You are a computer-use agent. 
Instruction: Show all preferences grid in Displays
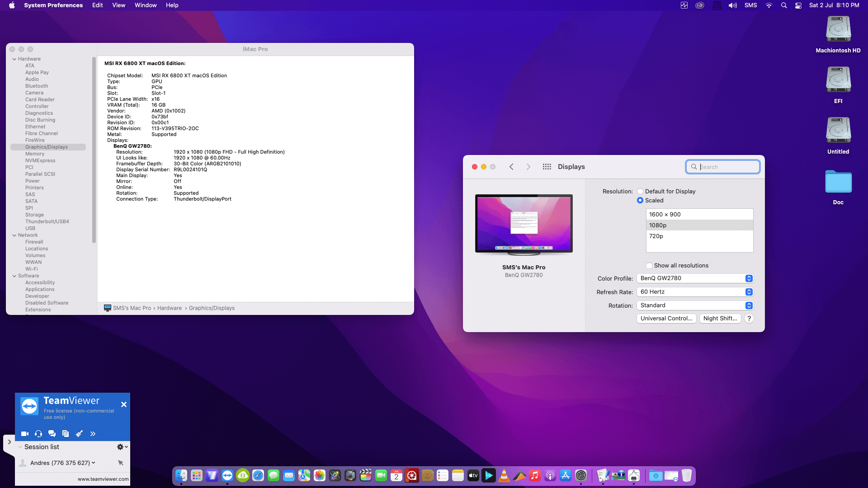point(547,167)
